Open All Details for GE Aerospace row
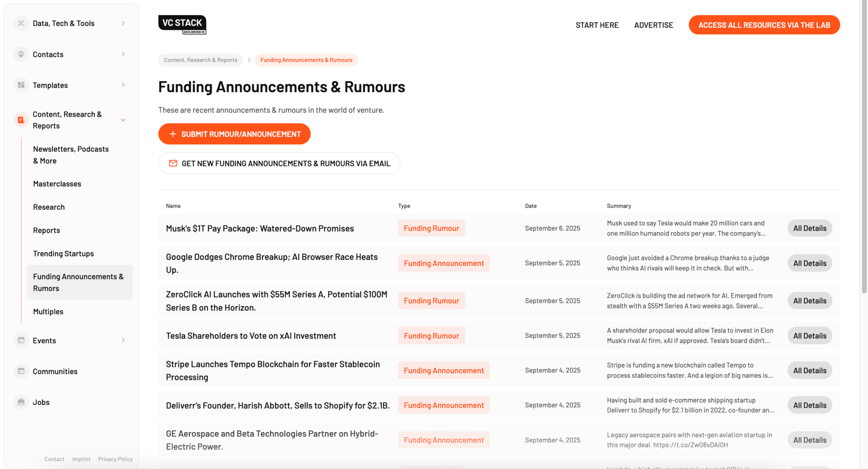The width and height of the screenshot is (868, 469). point(809,440)
